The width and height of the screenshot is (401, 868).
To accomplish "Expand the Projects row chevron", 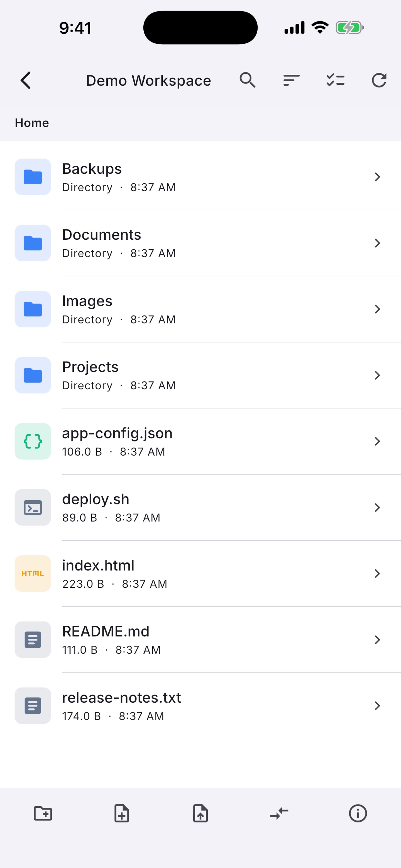I will pos(378,375).
